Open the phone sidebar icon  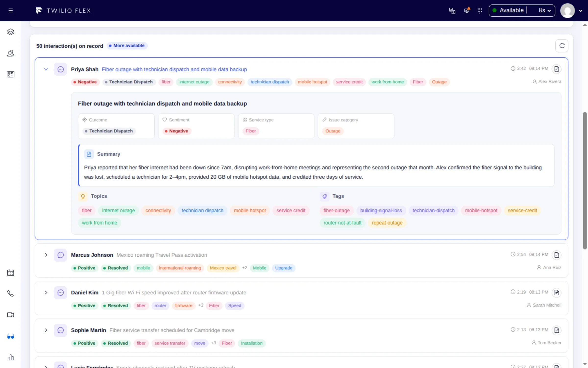11,293
